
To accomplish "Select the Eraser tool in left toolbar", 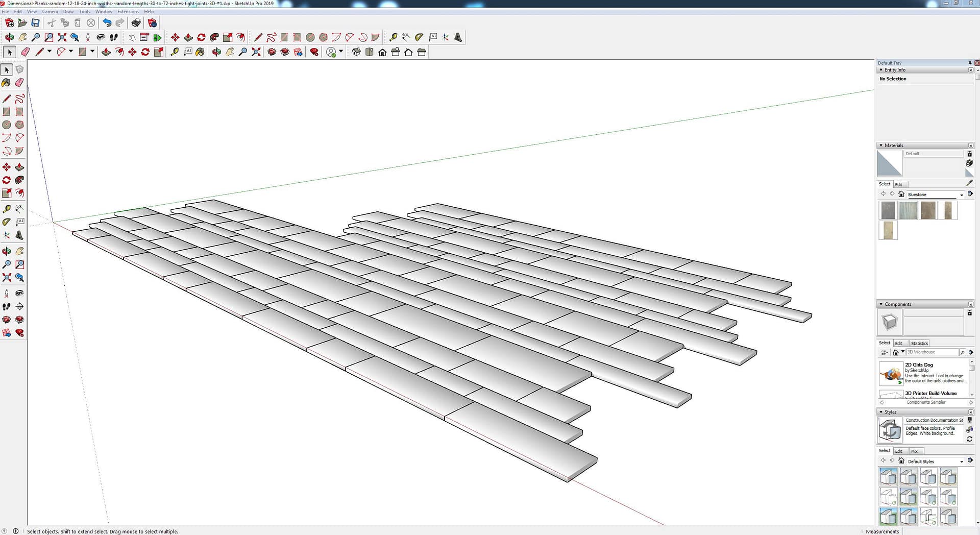I will pos(19,83).
